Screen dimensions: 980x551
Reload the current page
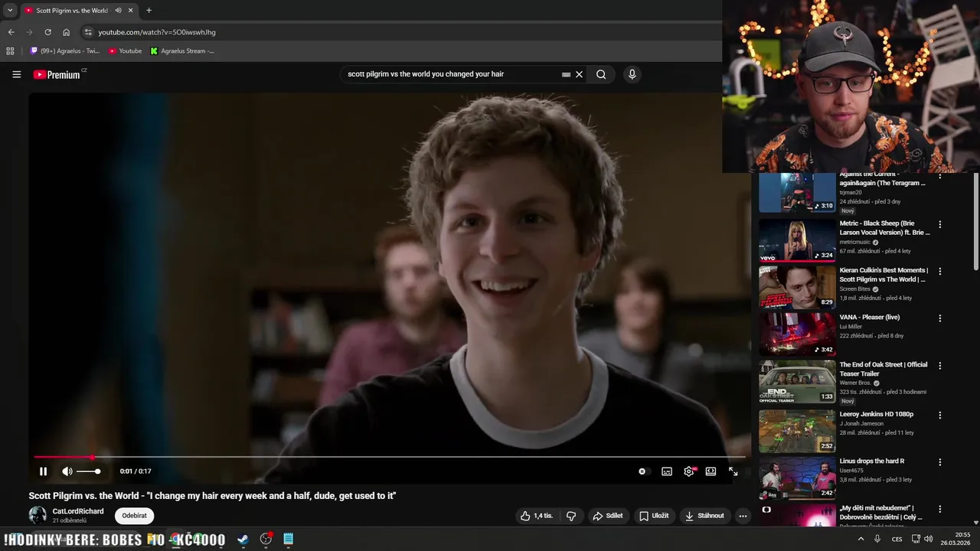click(x=47, y=32)
